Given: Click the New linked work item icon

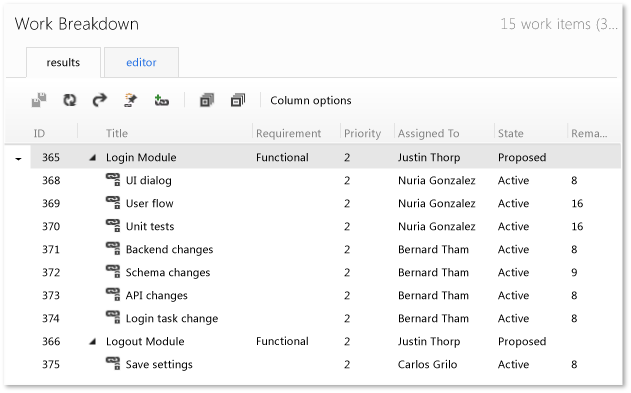Looking at the screenshot, I should click(x=130, y=100).
